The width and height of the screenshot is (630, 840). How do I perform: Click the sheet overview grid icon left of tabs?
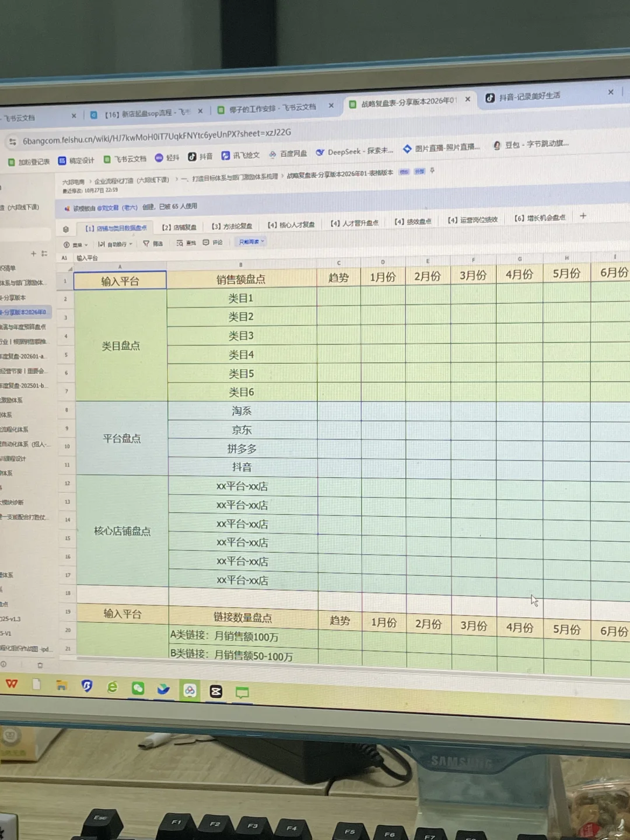[66, 228]
